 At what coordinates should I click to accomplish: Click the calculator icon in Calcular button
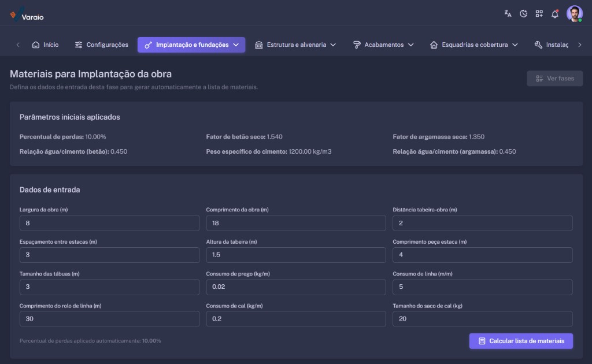(x=482, y=341)
